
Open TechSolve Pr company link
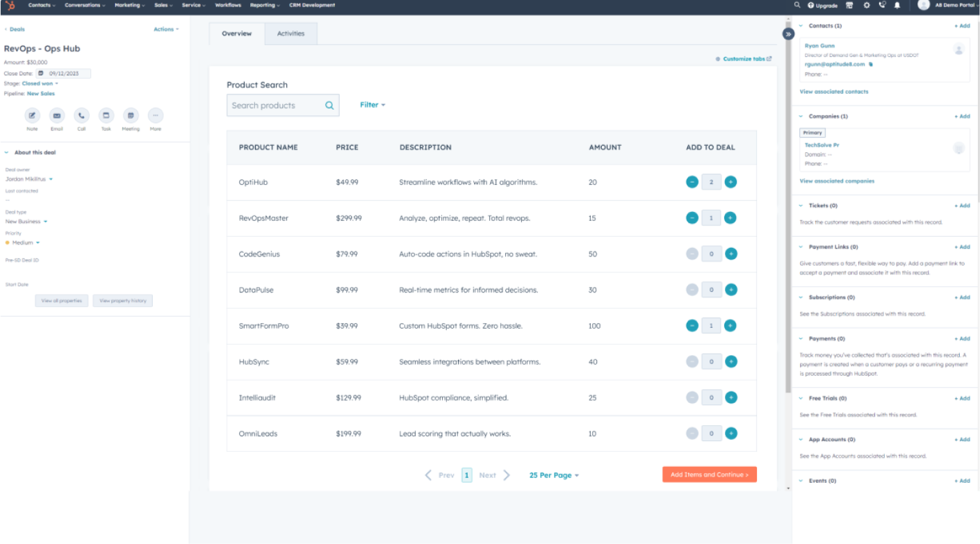pyautogui.click(x=822, y=145)
